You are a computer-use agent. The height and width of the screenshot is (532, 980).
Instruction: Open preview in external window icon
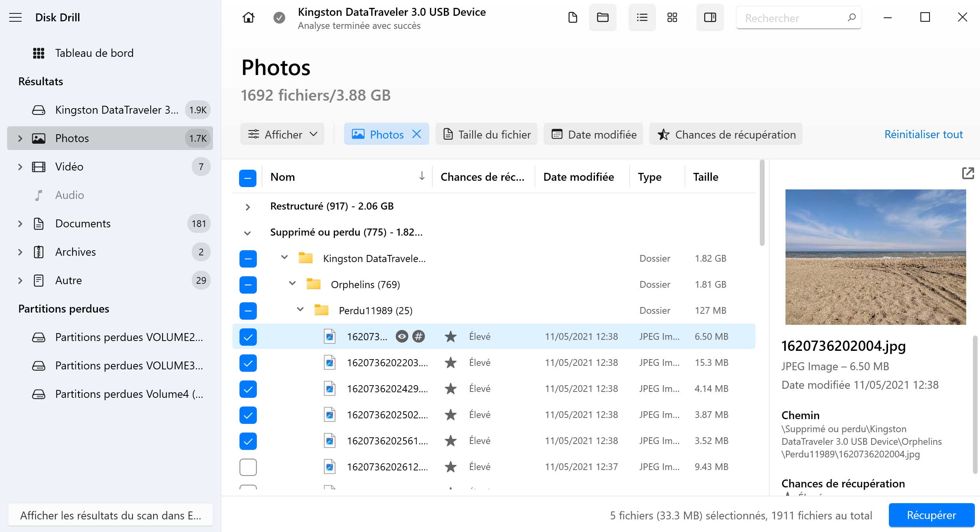[968, 173]
